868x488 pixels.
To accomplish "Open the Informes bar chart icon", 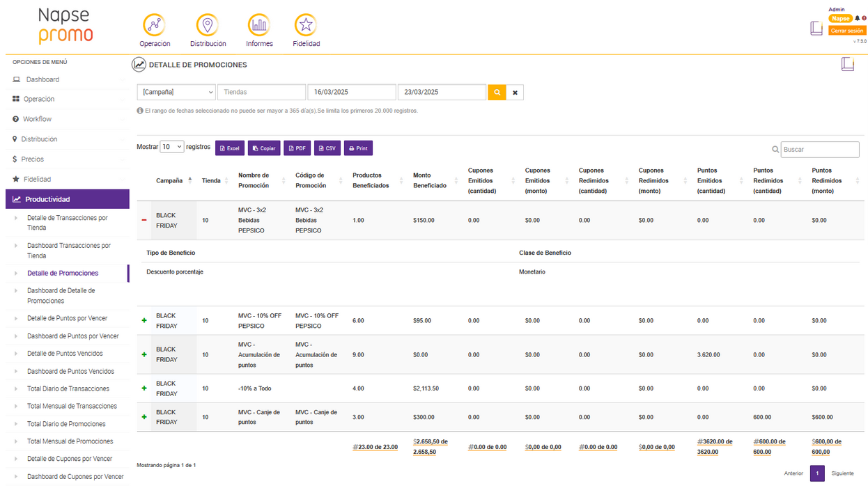I will 259,25.
